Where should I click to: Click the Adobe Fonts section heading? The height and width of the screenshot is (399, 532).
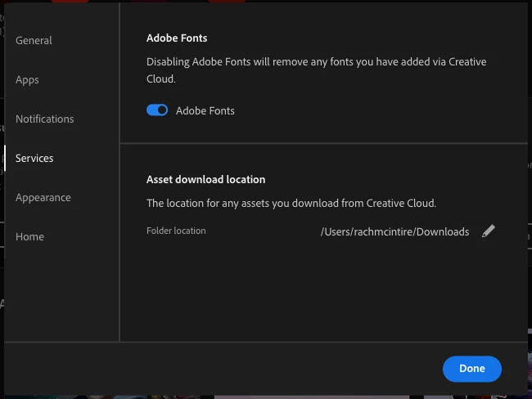tap(177, 38)
